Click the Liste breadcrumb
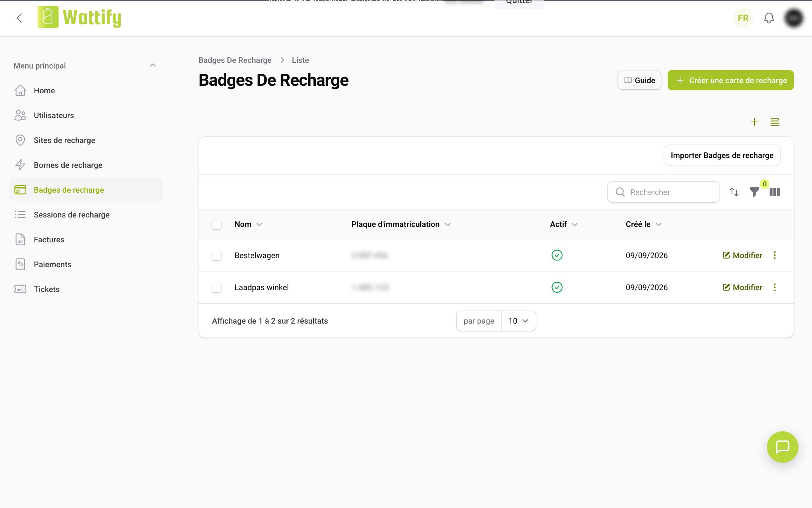The image size is (812, 508). 300,60
